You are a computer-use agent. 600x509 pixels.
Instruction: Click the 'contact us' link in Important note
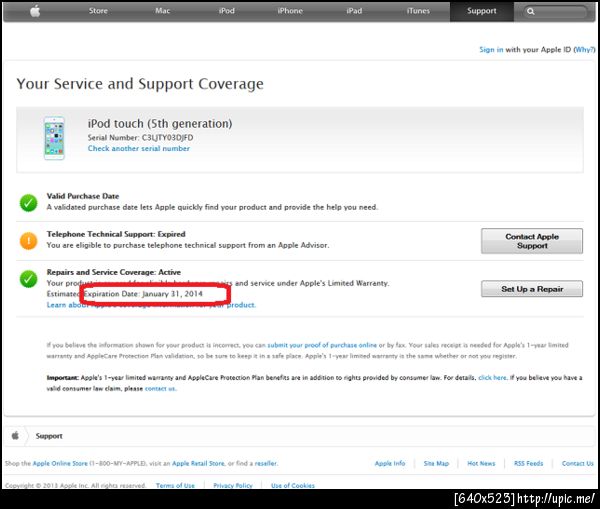(x=160, y=388)
